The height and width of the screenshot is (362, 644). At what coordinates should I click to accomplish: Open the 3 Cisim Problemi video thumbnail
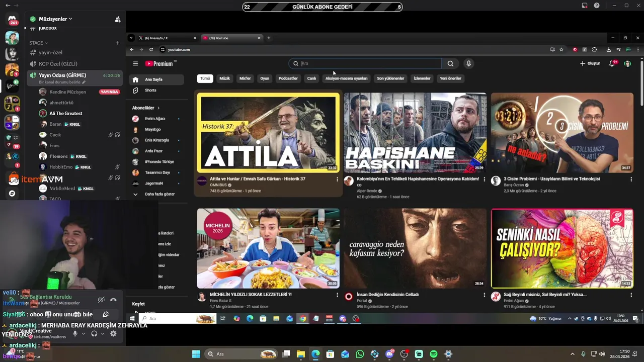coord(562,133)
